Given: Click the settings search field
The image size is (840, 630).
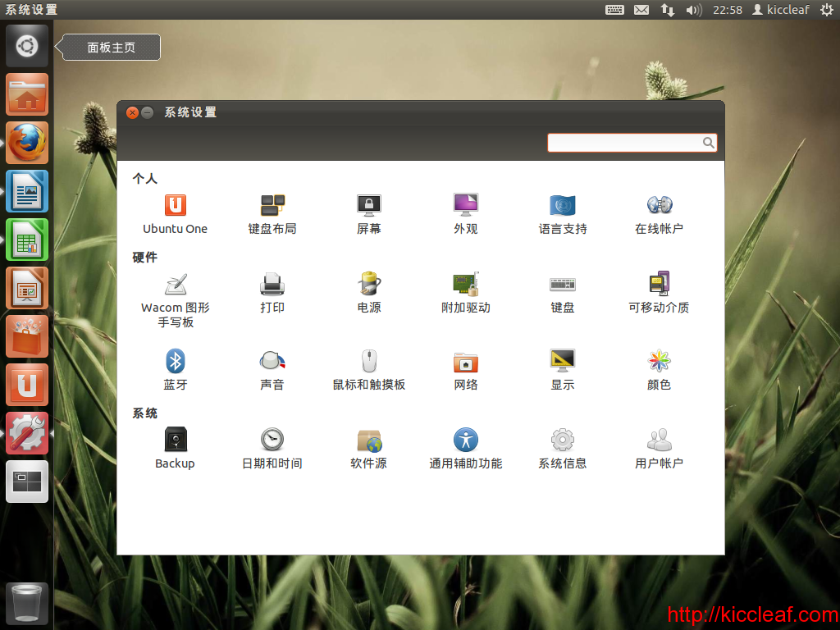Looking at the screenshot, I should click(632, 143).
